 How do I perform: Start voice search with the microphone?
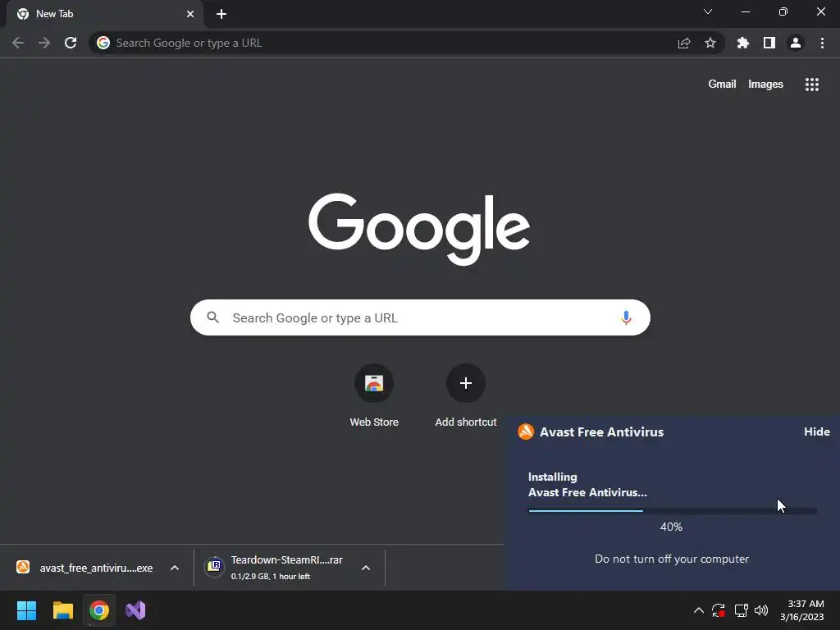(626, 317)
